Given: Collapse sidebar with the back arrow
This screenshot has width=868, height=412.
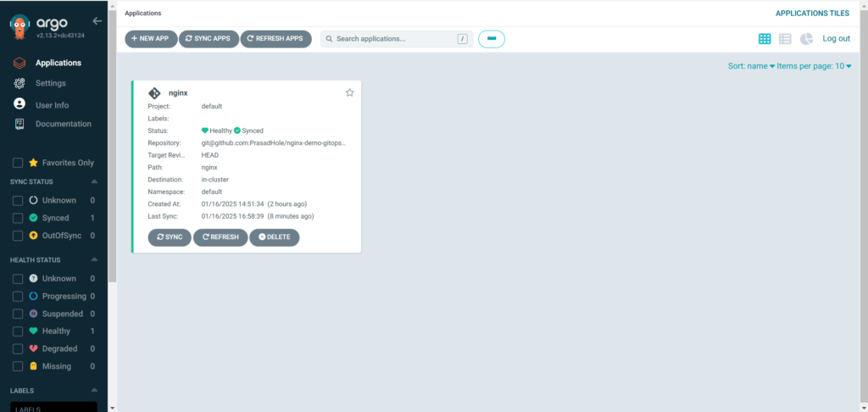Looking at the screenshot, I should coord(97,21).
